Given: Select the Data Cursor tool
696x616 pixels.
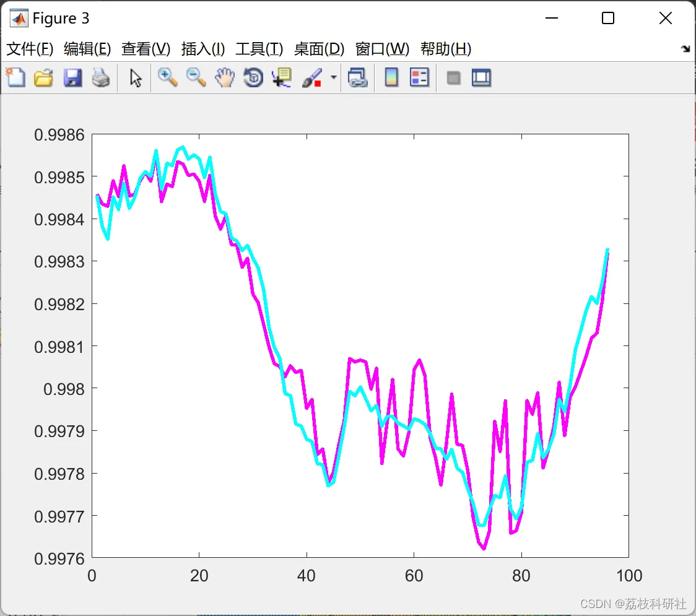Looking at the screenshot, I should 282,77.
